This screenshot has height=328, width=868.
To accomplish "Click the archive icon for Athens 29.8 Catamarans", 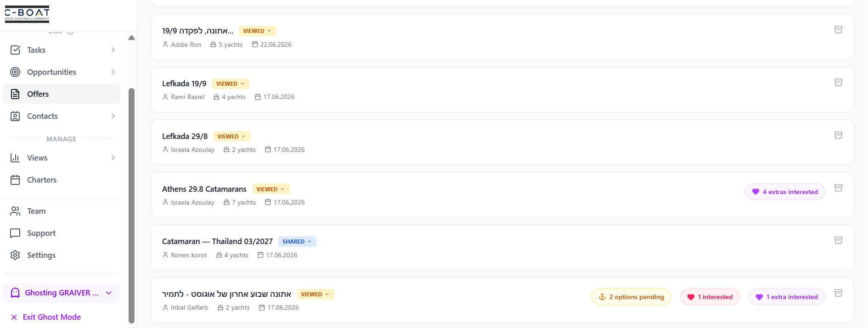I will 838,188.
